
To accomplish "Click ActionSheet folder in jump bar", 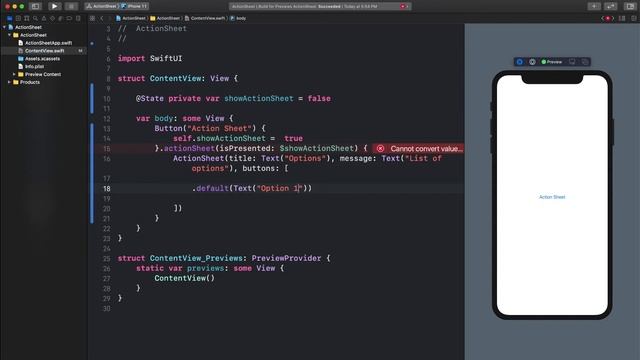I will point(165,18).
